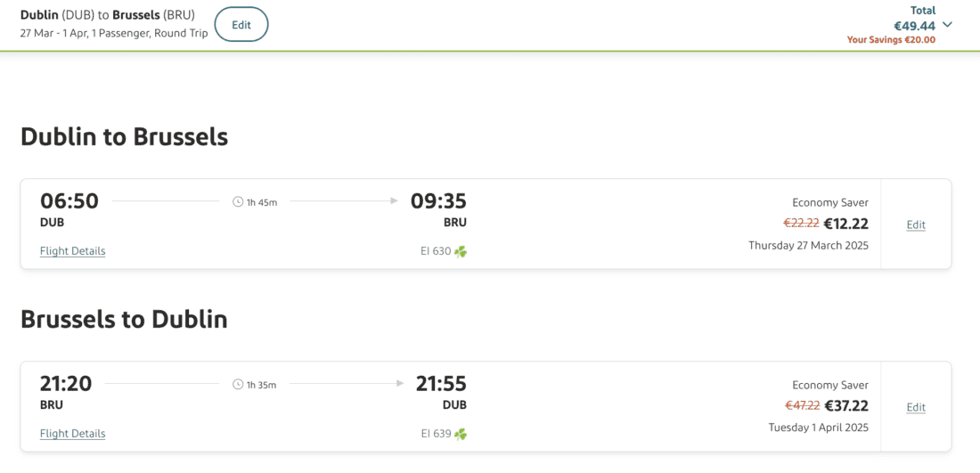Open Flight Details for the 06:50 flight
The image size is (980, 473).
(72, 251)
